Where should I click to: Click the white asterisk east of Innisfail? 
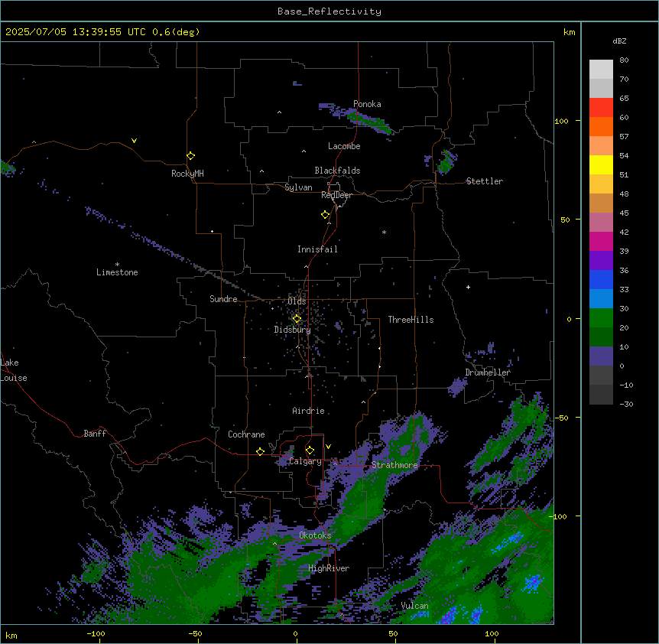pyautogui.click(x=384, y=233)
